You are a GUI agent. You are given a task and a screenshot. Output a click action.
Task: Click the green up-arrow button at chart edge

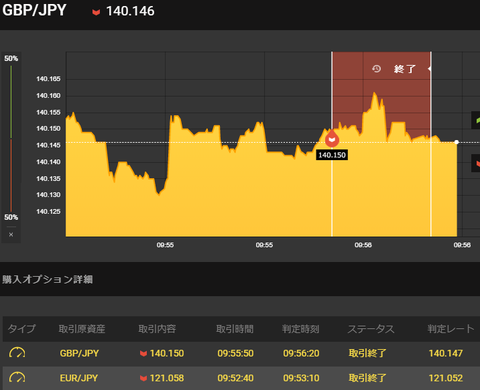click(477, 120)
